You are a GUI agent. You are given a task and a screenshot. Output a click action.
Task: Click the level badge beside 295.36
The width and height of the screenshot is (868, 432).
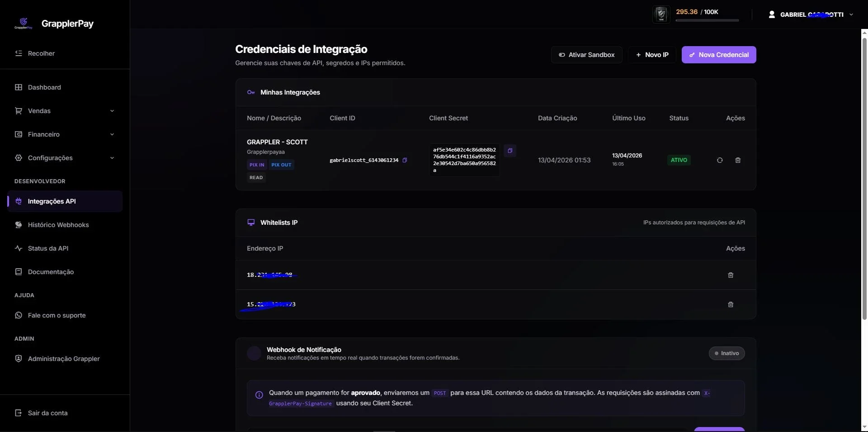[x=661, y=14]
